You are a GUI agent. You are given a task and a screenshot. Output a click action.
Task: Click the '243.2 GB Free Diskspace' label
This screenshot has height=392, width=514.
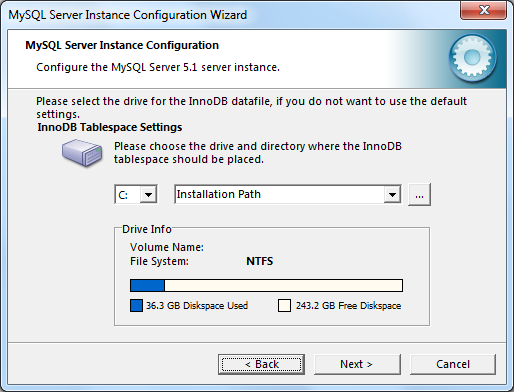348,306
